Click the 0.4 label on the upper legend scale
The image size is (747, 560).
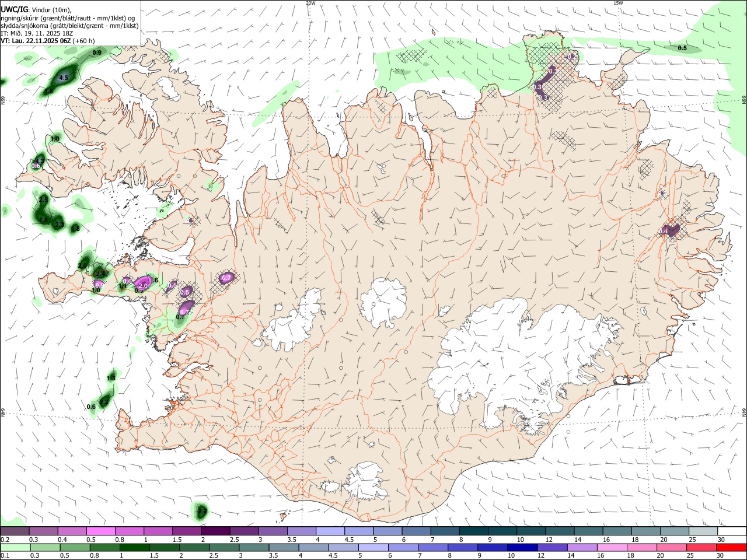click(62, 540)
